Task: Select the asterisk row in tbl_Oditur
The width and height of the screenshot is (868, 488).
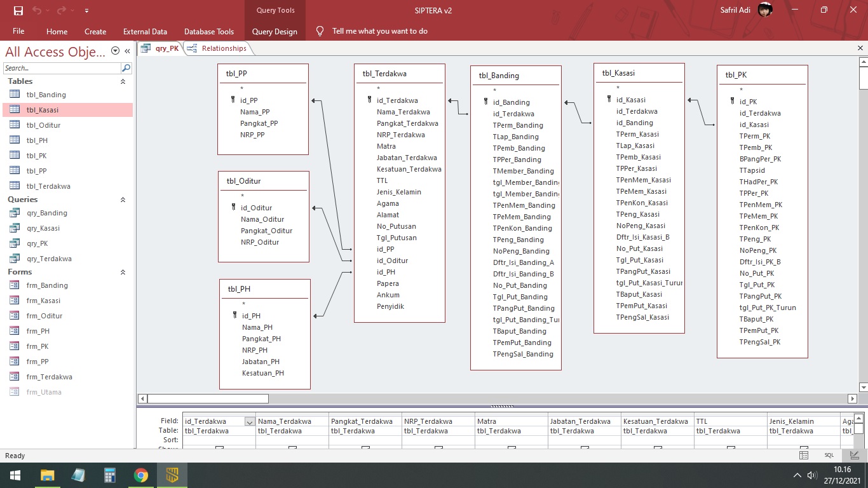Action: click(x=242, y=196)
